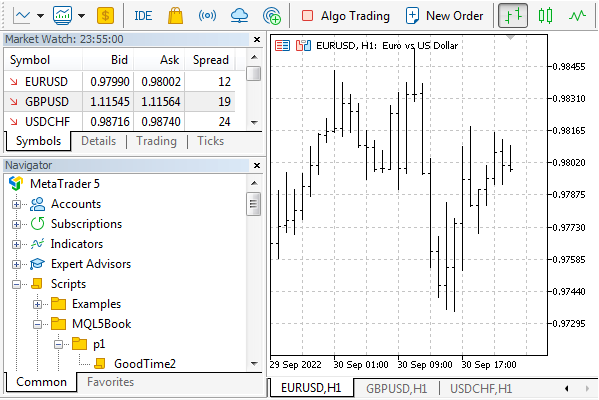Select USDCHF row in Market Watch
The width and height of the screenshot is (599, 400).
point(120,121)
